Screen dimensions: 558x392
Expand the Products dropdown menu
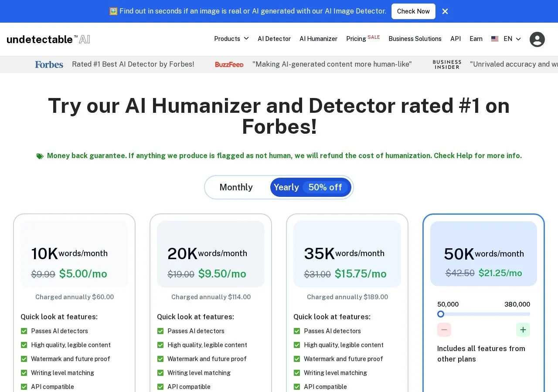231,39
